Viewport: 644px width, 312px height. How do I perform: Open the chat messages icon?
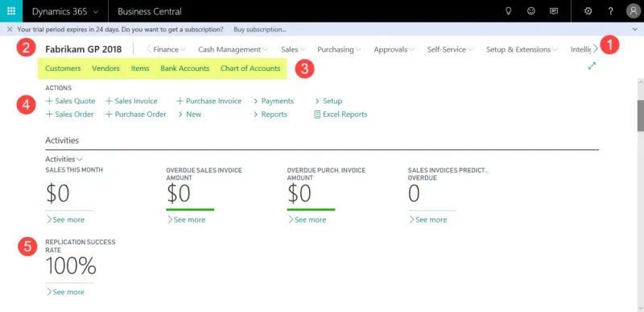tap(554, 11)
